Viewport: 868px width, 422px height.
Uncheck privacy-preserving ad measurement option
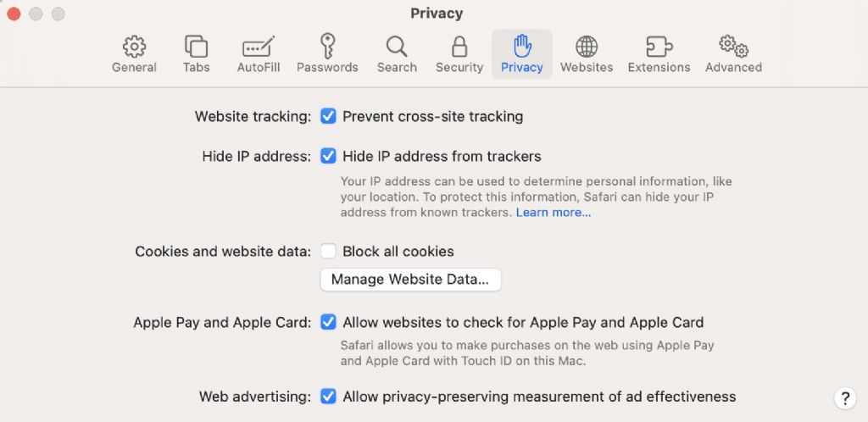[328, 397]
